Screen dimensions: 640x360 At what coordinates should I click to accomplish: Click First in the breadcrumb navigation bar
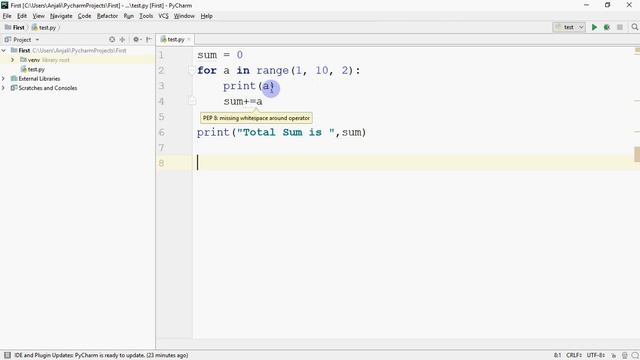point(15,28)
